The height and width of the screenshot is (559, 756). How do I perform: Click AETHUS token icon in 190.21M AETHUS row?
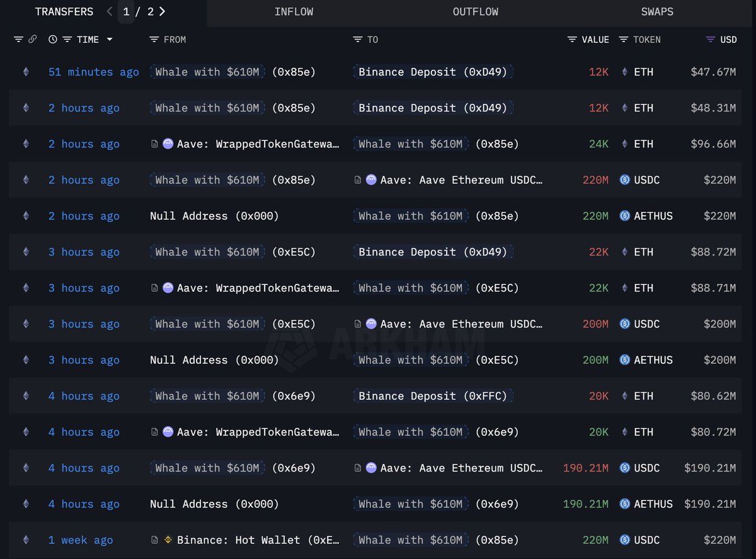625,504
